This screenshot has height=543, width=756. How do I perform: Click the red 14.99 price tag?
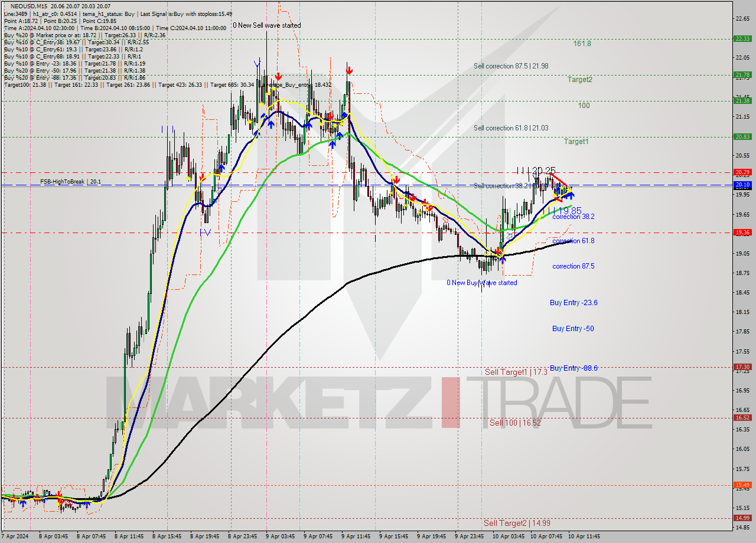pos(742,518)
